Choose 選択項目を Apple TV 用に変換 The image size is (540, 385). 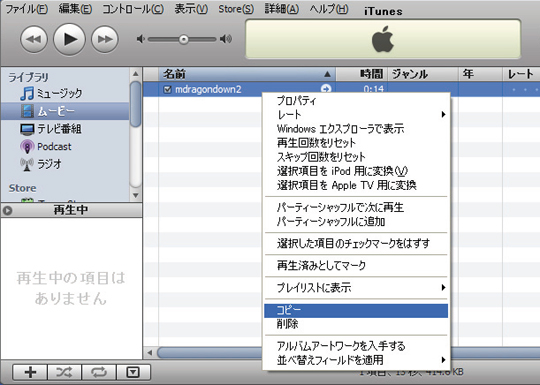(x=356, y=185)
